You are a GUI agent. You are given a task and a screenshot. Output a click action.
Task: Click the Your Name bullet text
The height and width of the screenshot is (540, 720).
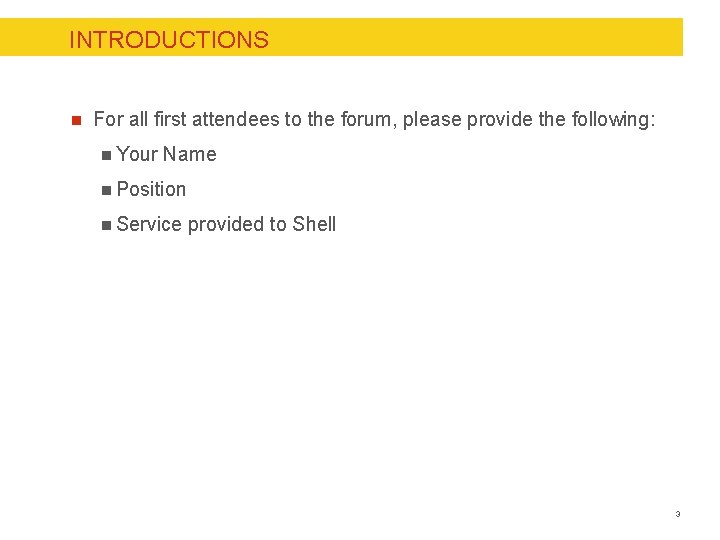coord(166,154)
